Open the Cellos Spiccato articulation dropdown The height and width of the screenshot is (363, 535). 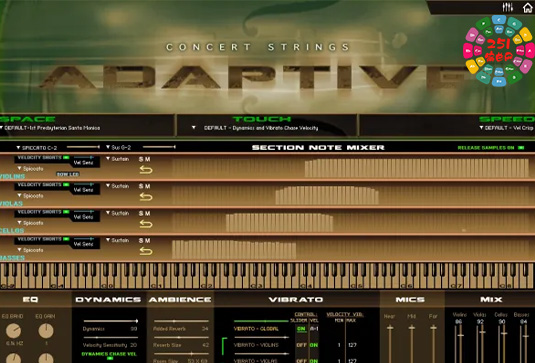click(30, 223)
